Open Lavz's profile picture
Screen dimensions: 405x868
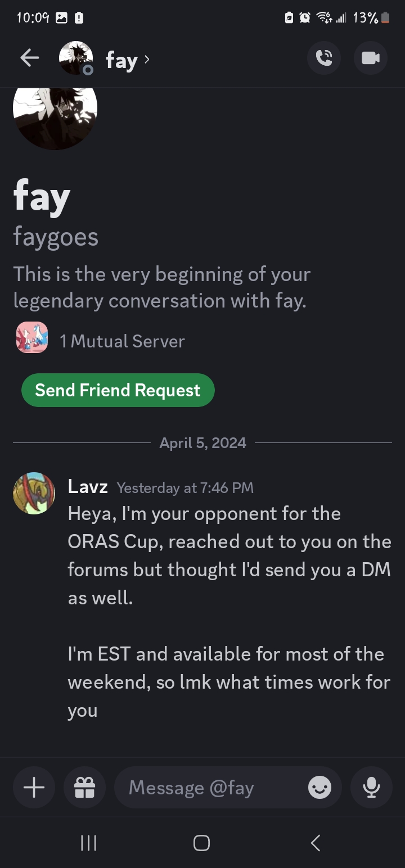tap(34, 493)
